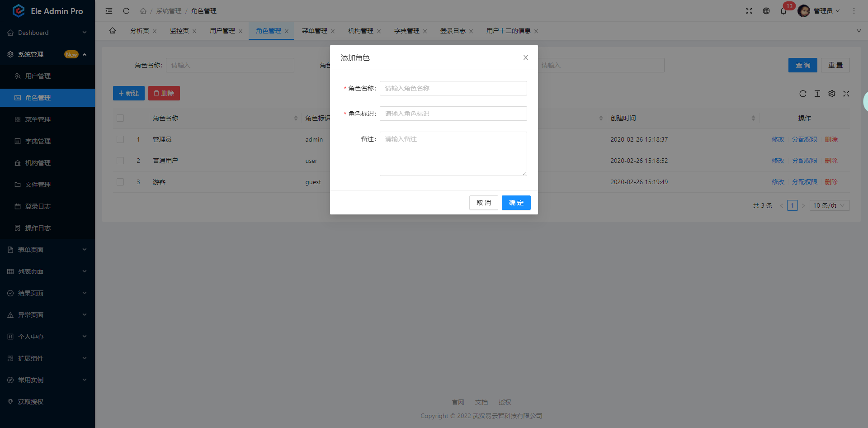Open the notifications bell
868x428 pixels.
(x=783, y=11)
